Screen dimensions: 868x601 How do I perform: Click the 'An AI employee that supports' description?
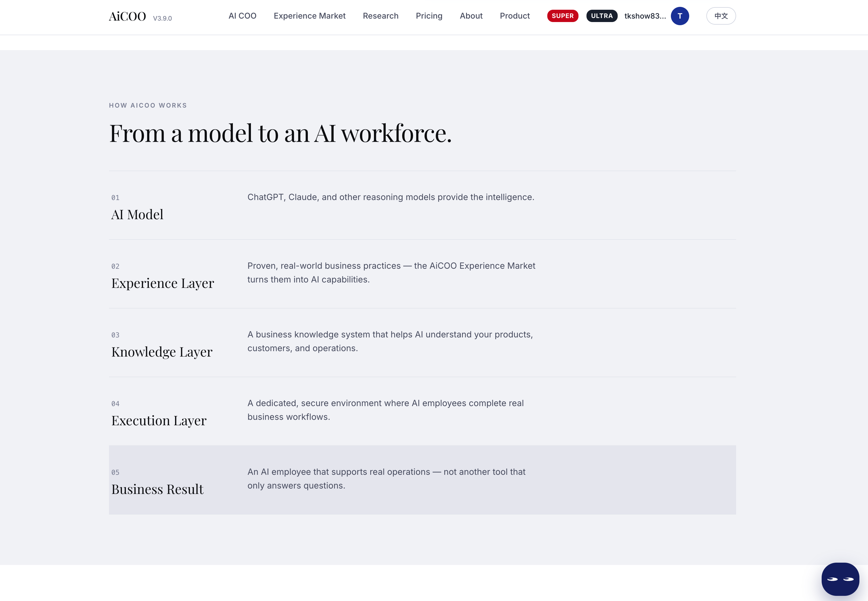[x=386, y=479]
